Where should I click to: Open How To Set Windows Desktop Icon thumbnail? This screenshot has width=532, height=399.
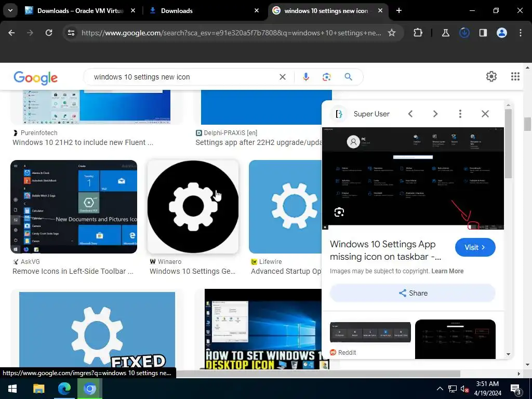pyautogui.click(x=263, y=329)
